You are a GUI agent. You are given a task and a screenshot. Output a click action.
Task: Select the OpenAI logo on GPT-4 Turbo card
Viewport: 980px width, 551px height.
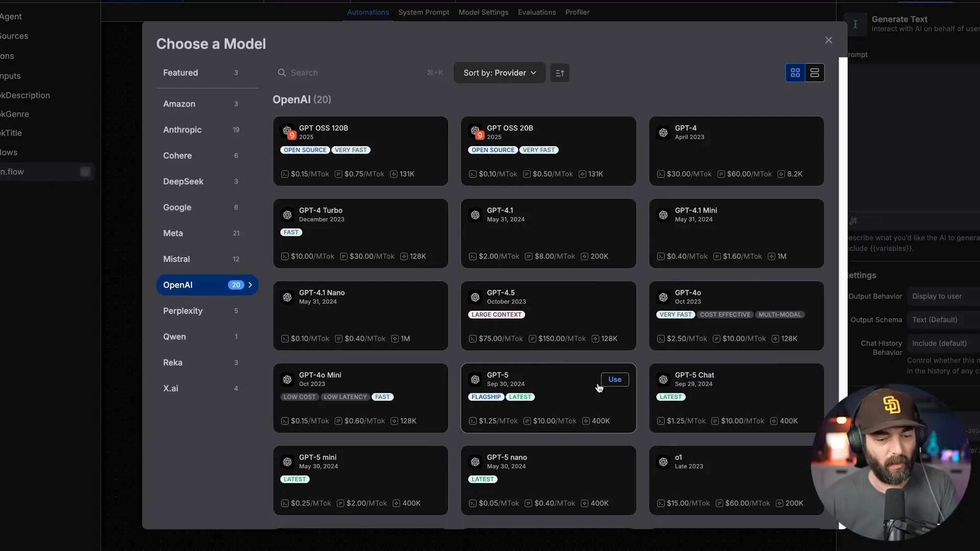287,215
